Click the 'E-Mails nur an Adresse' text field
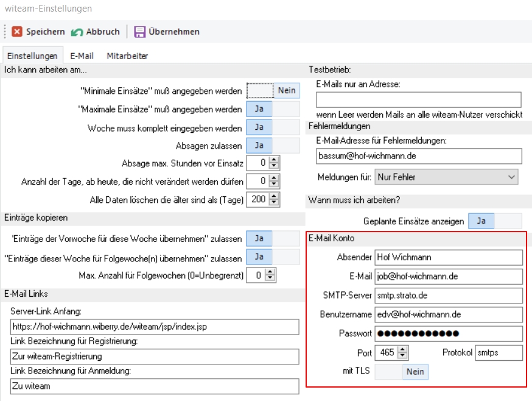This screenshot has height=401, width=532. (419, 100)
